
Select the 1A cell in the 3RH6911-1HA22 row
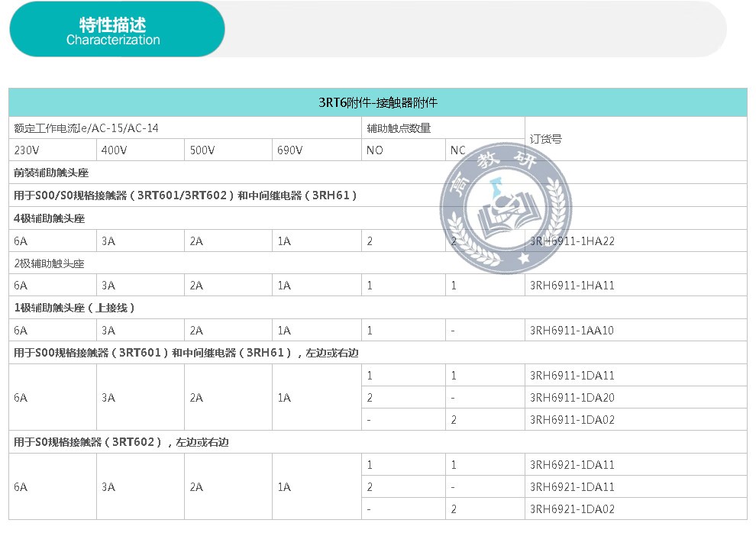(317, 241)
